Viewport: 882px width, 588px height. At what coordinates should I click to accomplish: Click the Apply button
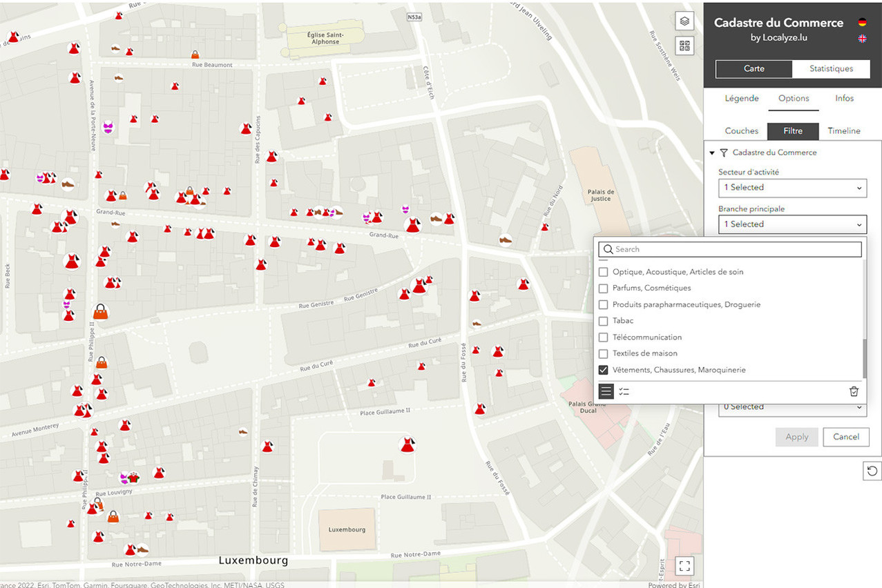pyautogui.click(x=796, y=437)
